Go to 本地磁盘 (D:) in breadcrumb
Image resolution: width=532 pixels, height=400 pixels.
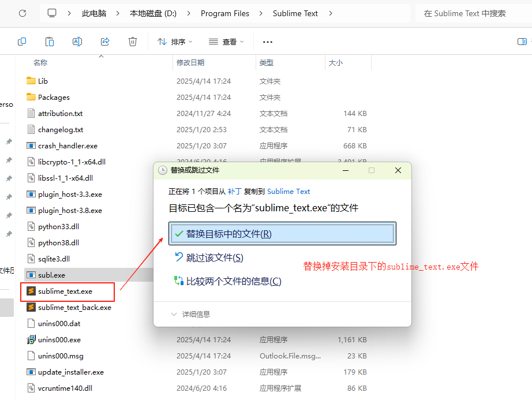click(x=153, y=13)
